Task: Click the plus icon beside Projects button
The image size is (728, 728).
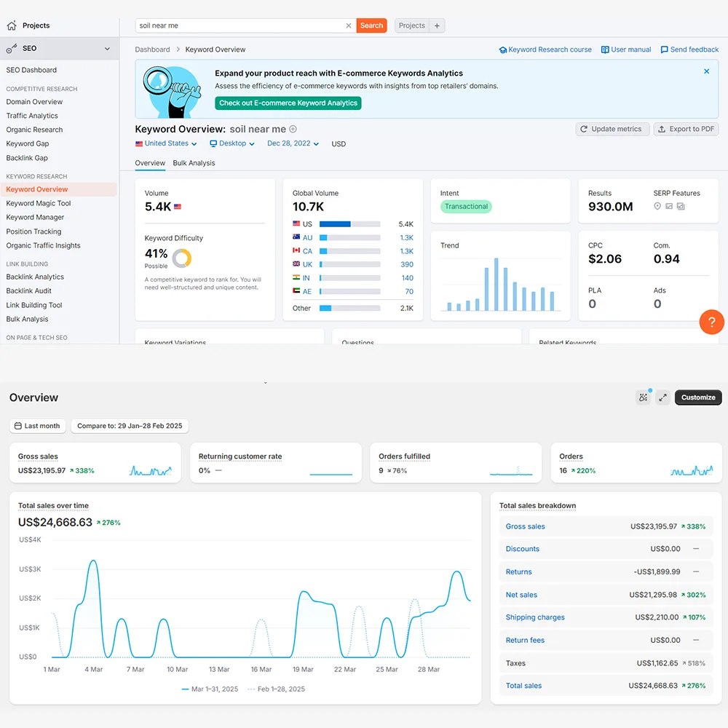Action: pos(437,25)
